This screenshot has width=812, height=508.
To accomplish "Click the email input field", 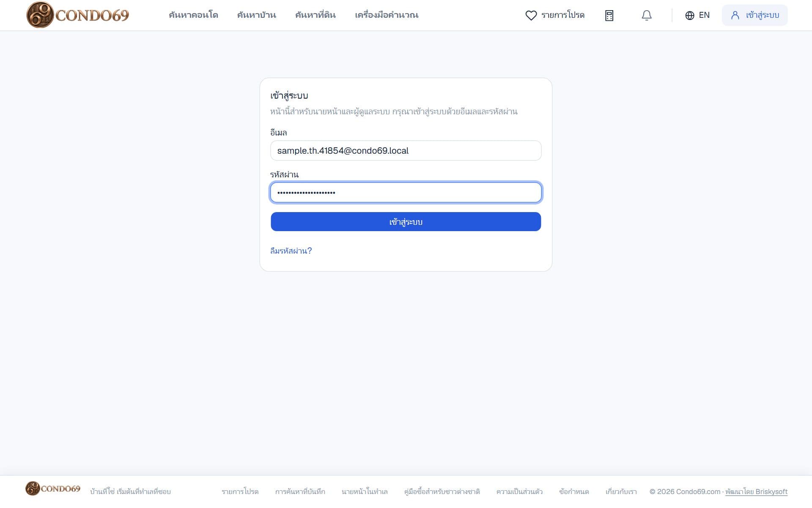I will pos(406,151).
